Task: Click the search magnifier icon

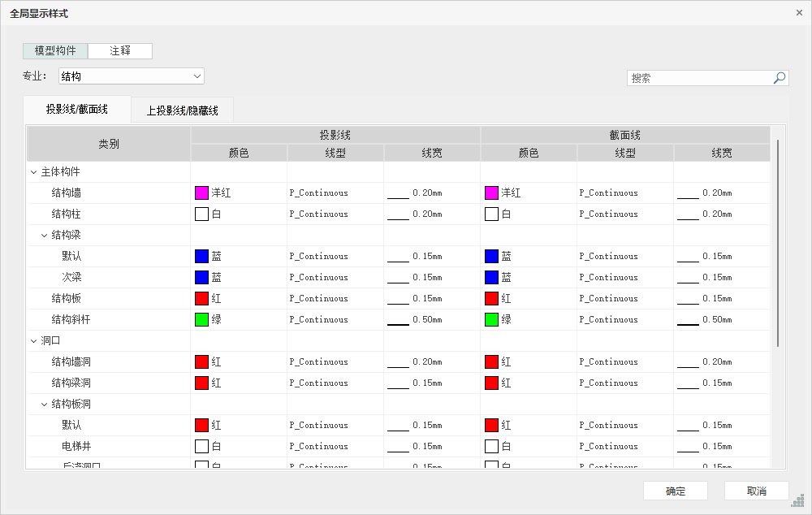Action: point(779,78)
